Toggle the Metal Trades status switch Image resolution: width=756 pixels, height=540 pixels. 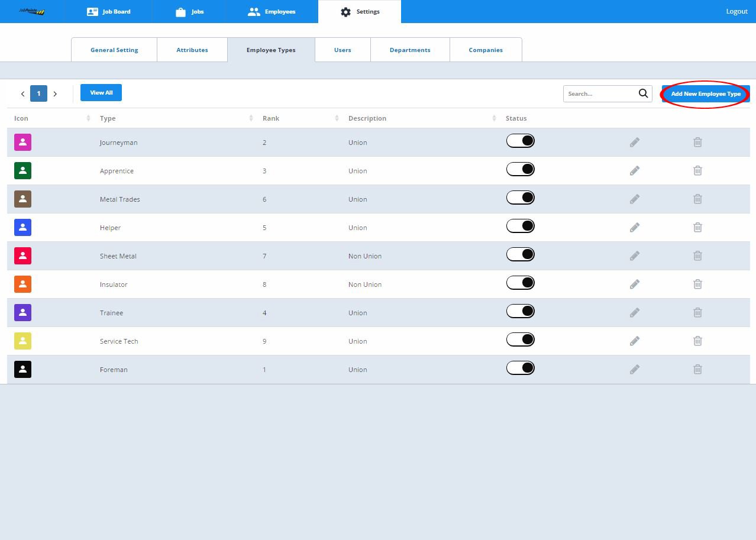[x=521, y=198]
